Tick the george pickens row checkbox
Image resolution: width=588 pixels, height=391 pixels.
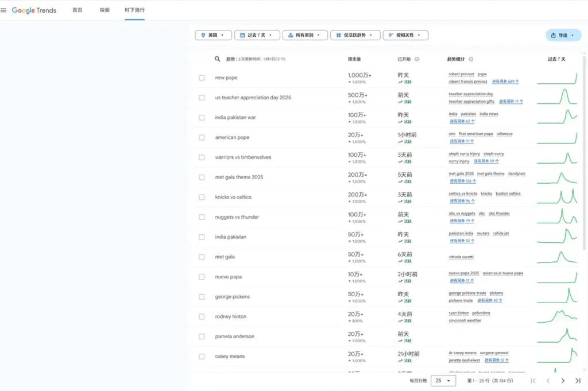[x=202, y=297]
